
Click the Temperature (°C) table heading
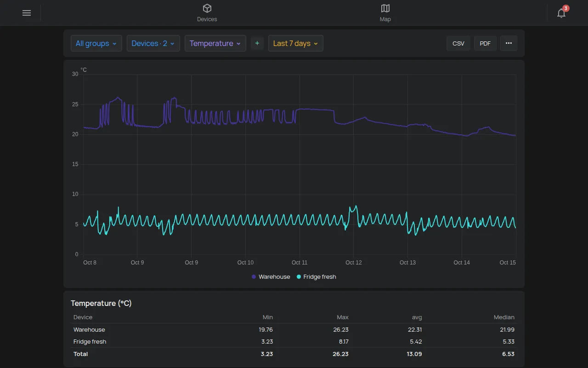101,304
